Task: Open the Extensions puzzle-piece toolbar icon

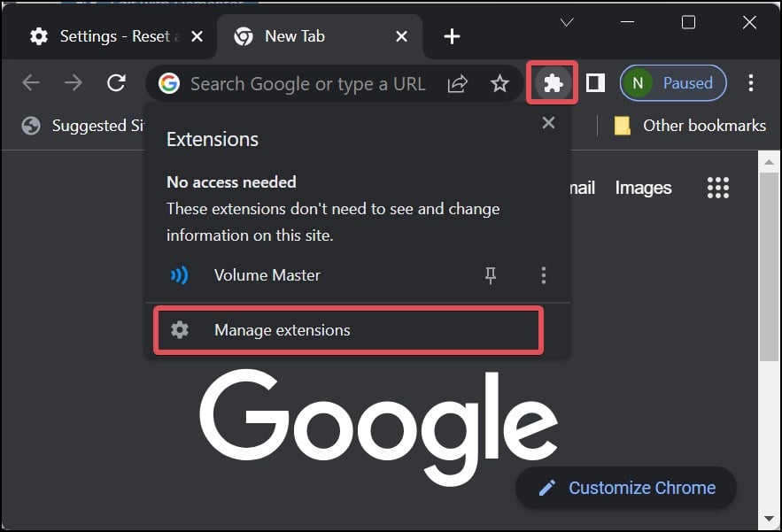Action: [x=553, y=83]
